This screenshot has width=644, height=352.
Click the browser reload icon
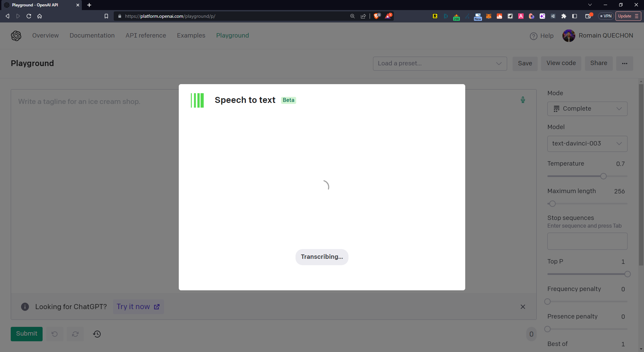[29, 16]
